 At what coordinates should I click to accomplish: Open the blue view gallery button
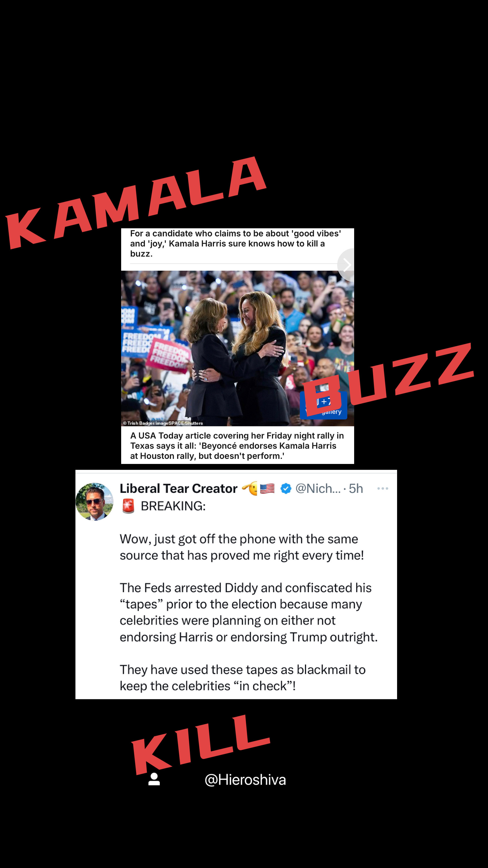pos(323,406)
